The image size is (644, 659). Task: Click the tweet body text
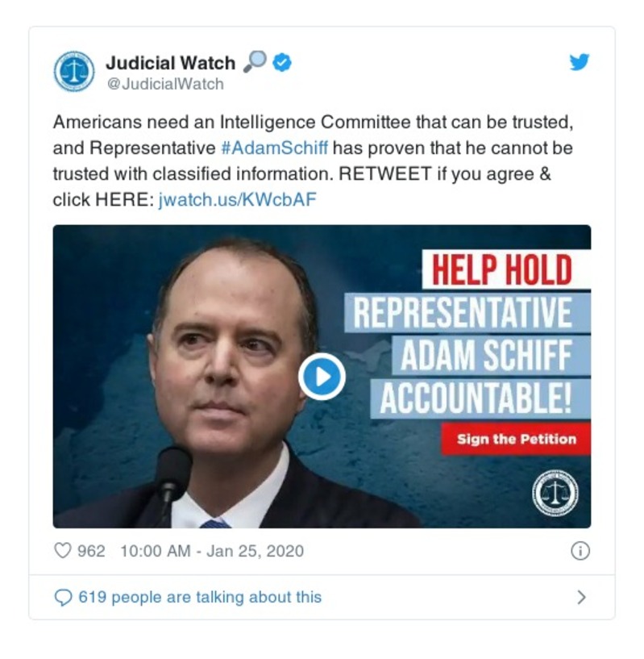tap(313, 161)
